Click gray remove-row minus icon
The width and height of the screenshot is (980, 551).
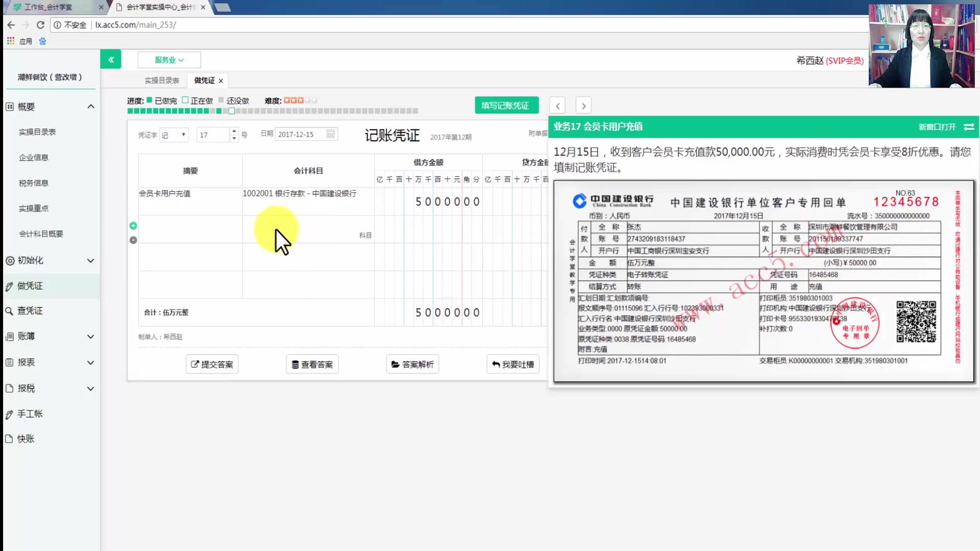tap(133, 240)
